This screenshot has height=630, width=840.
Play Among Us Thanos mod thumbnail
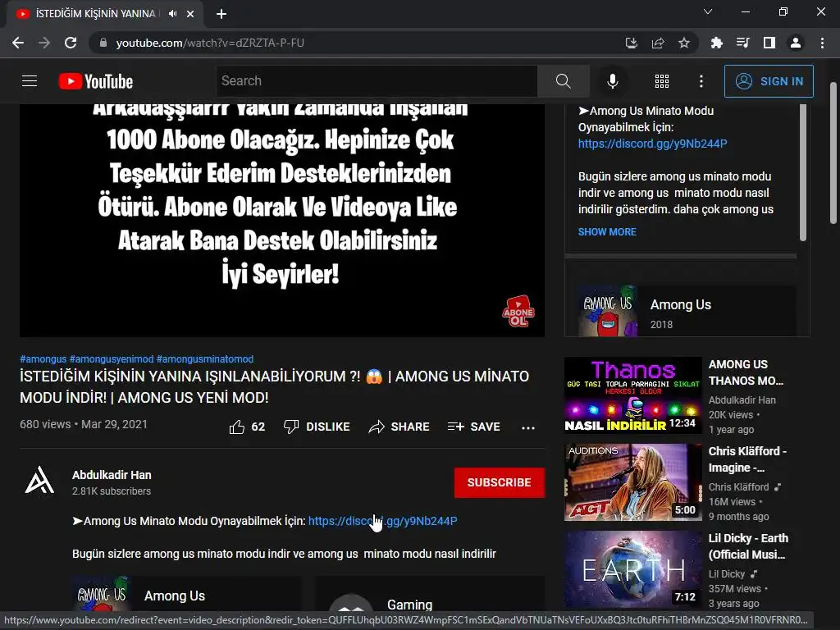(632, 395)
